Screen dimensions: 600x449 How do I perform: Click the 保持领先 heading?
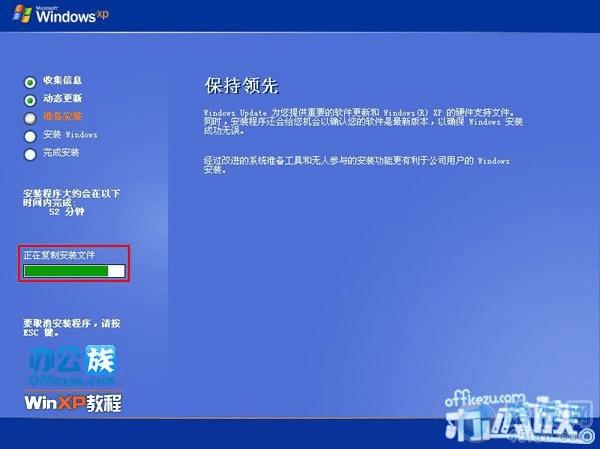(x=241, y=85)
